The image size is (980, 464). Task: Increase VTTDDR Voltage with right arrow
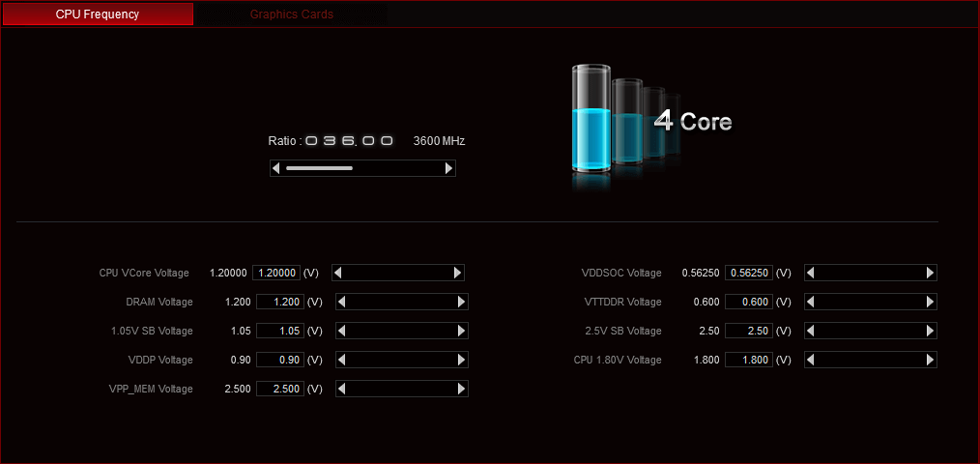point(930,302)
